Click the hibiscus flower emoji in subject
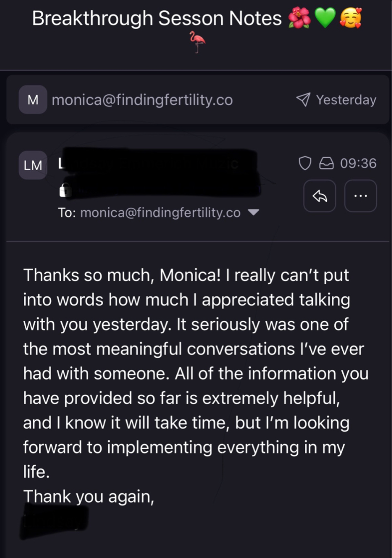392x558 pixels. [298, 19]
